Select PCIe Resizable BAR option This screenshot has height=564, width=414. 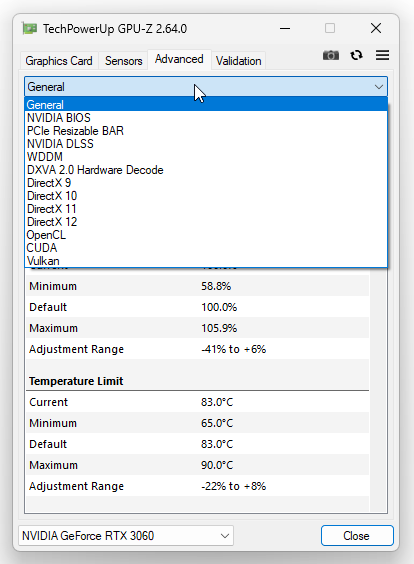tap(206, 131)
